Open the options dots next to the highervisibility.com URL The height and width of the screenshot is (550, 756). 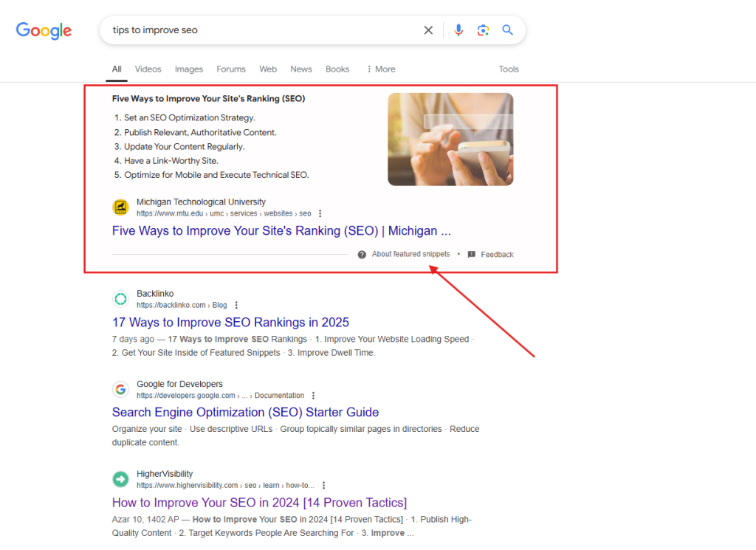point(324,486)
